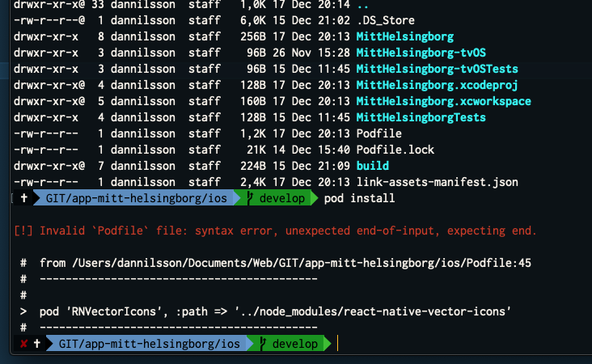Click the path segment next to pod install

click(x=137, y=198)
